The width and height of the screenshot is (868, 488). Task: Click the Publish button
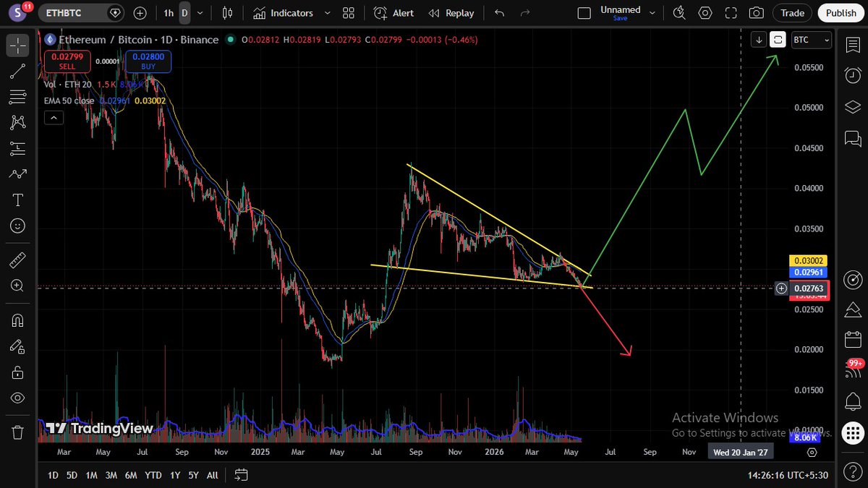841,13
